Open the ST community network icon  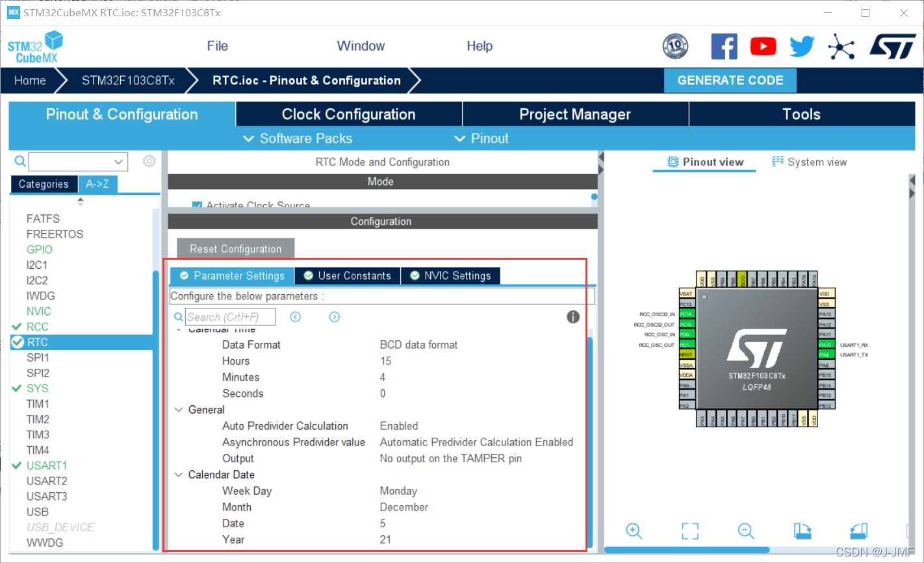tap(841, 47)
